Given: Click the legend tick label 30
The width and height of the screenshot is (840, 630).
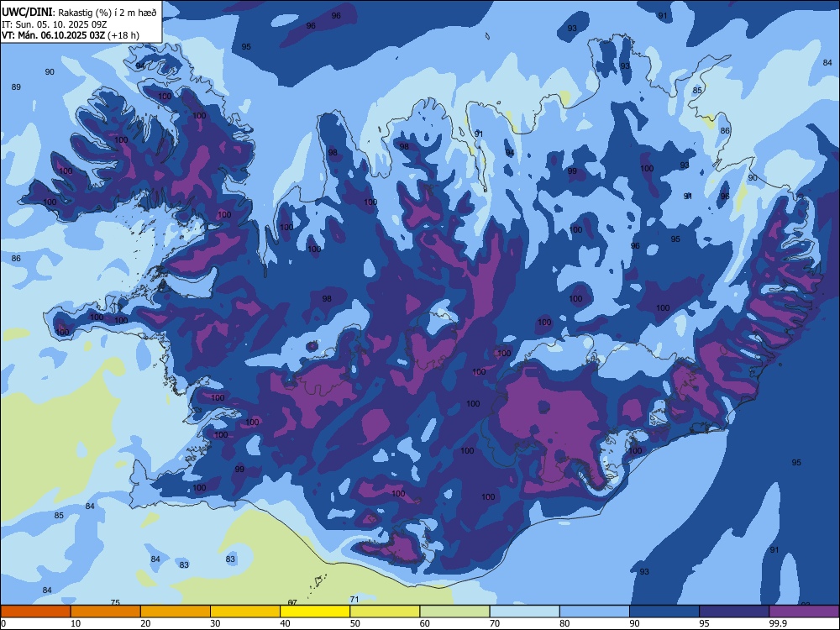Looking at the screenshot, I should [215, 623].
